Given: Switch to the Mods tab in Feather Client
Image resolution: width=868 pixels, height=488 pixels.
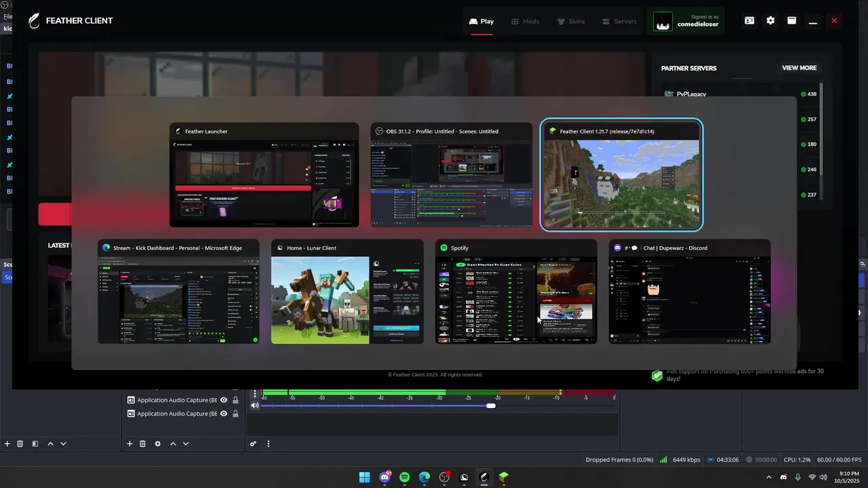Looking at the screenshot, I should pos(526,21).
